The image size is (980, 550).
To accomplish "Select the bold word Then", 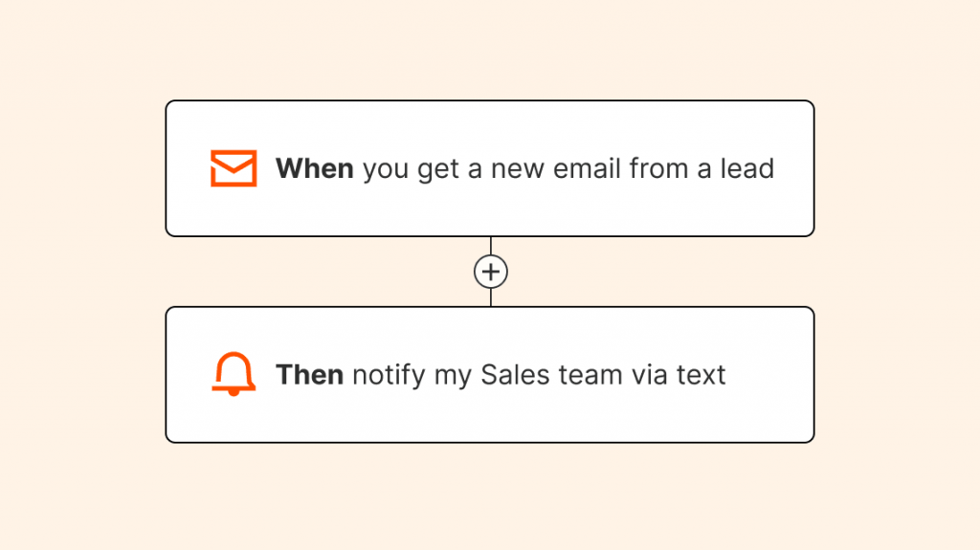I will [x=309, y=375].
